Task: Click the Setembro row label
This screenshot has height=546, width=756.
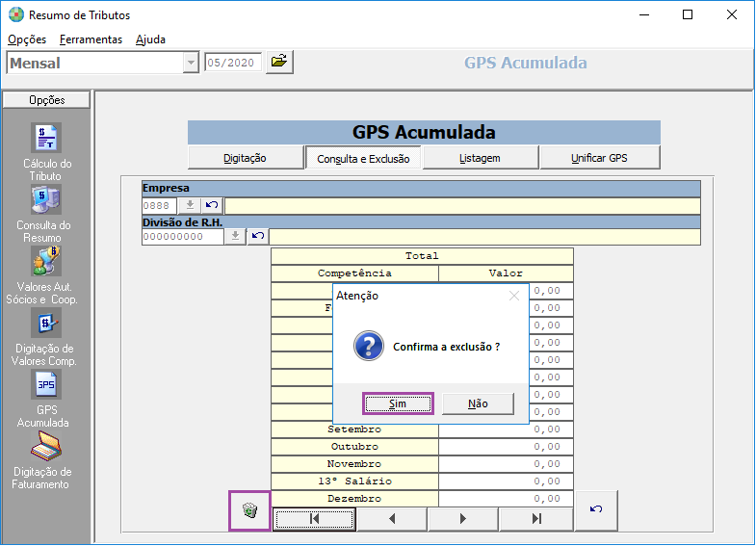Action: [x=354, y=429]
